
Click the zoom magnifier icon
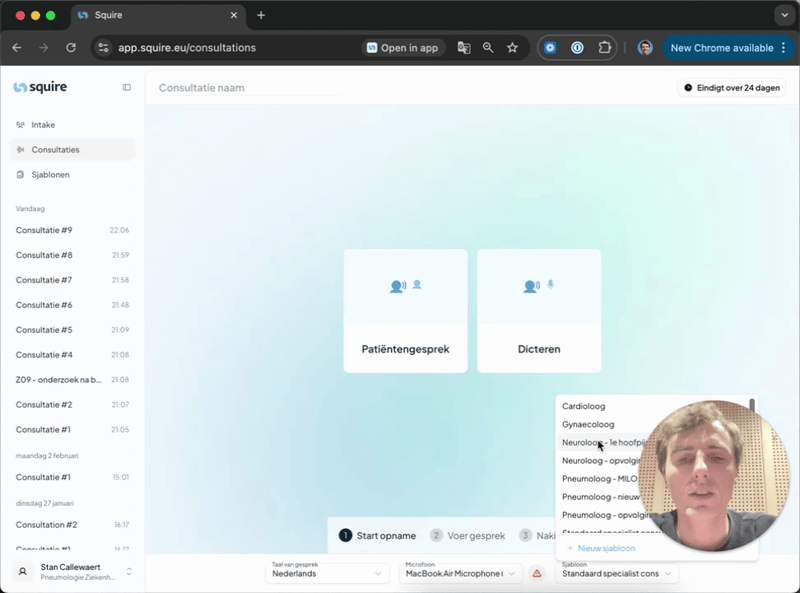click(x=488, y=47)
